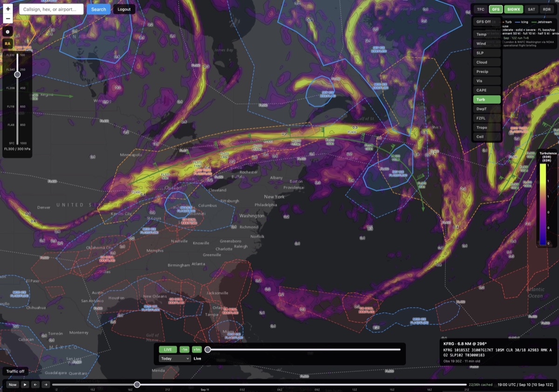559x392 pixels.
Task: Click the 22/36h cached status text
Action: [x=480, y=385]
